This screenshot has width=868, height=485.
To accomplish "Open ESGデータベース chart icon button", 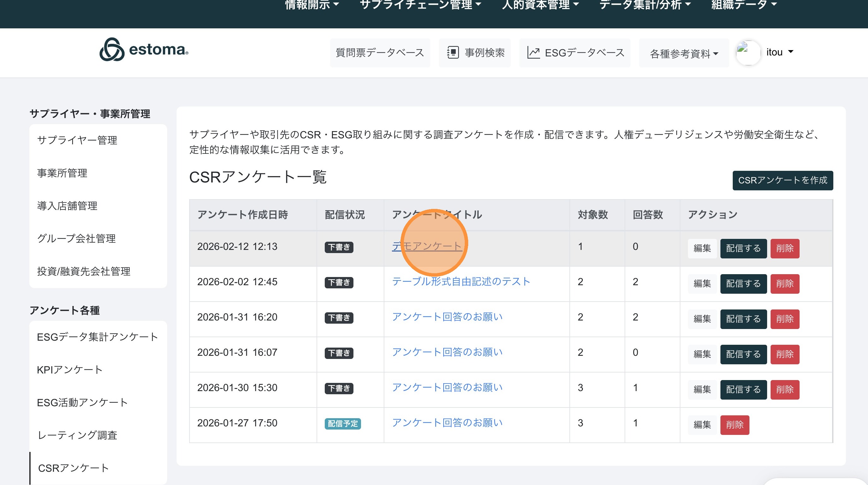I will click(574, 53).
